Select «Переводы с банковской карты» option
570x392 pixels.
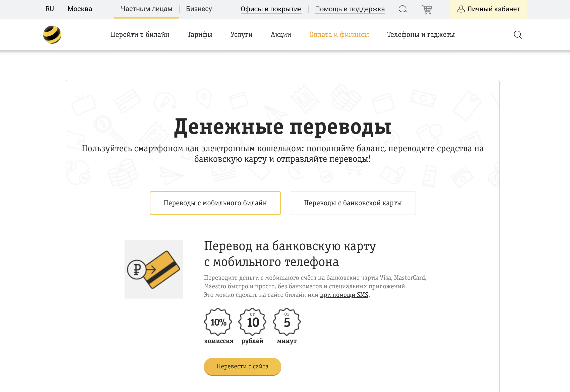pyautogui.click(x=353, y=203)
